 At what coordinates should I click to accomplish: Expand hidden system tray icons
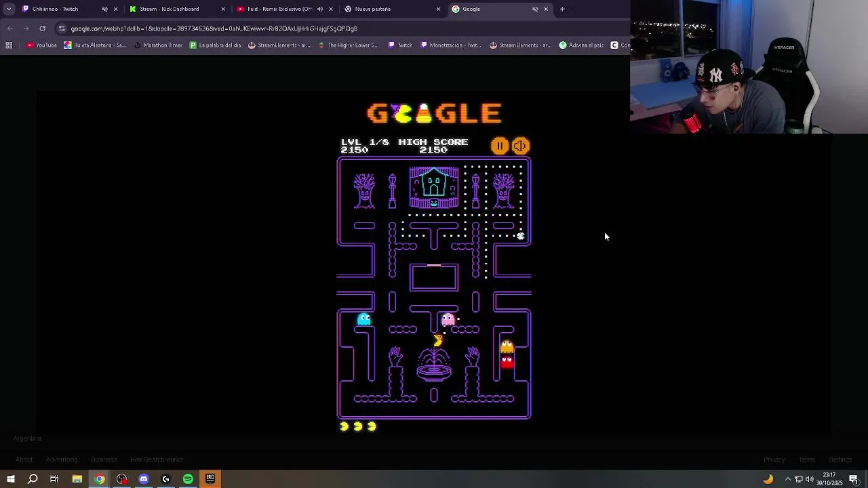(x=787, y=479)
